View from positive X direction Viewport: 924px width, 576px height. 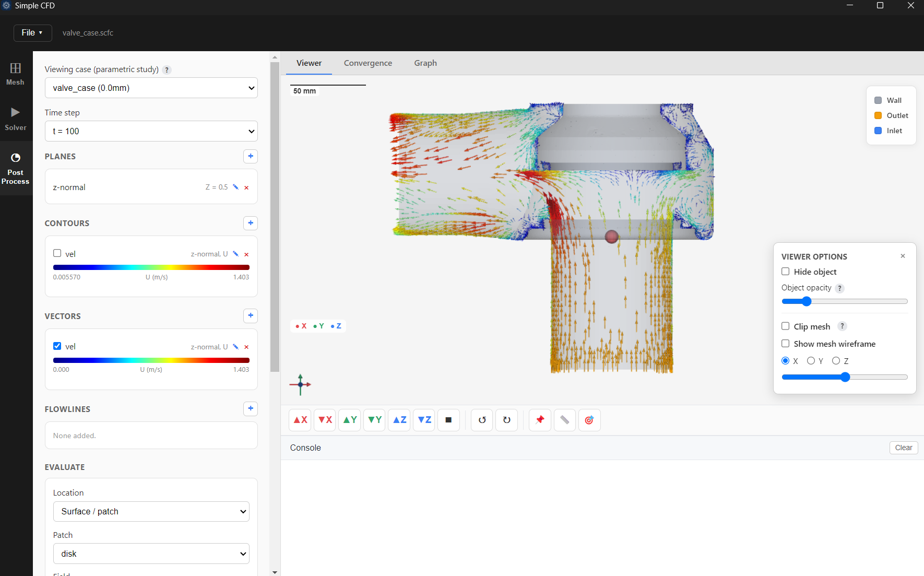coord(300,420)
